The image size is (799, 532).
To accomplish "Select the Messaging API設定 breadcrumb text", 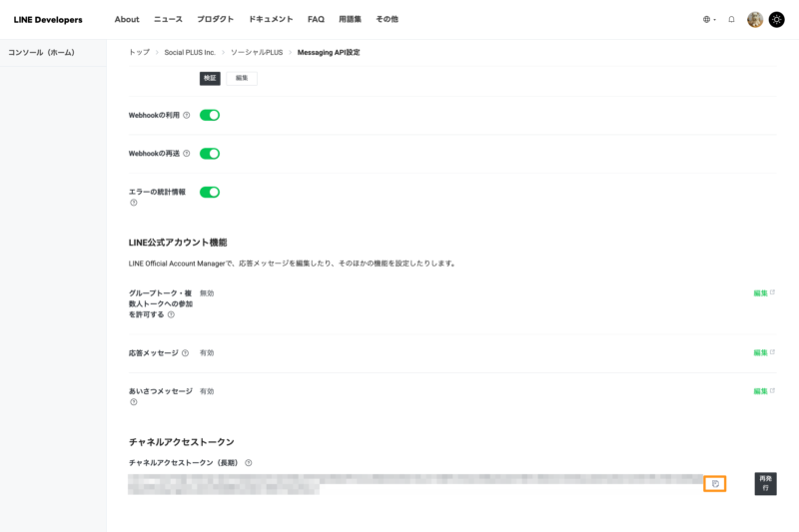I will 329,53.
